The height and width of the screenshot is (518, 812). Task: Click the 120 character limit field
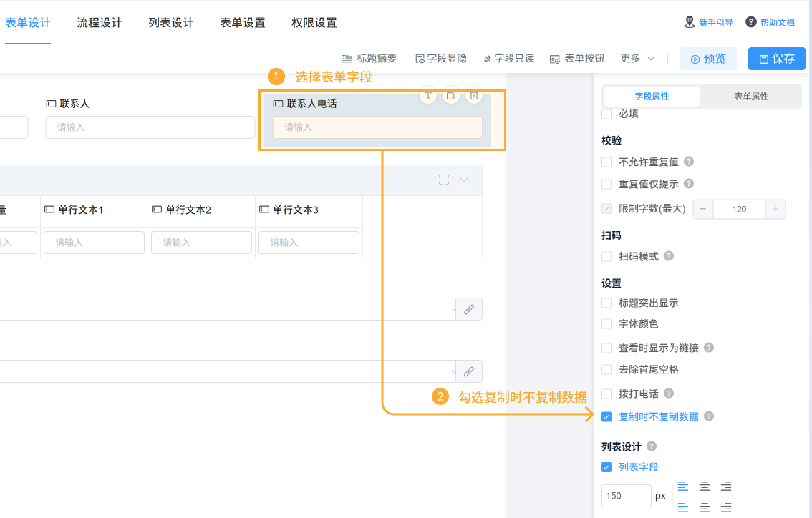coord(739,209)
